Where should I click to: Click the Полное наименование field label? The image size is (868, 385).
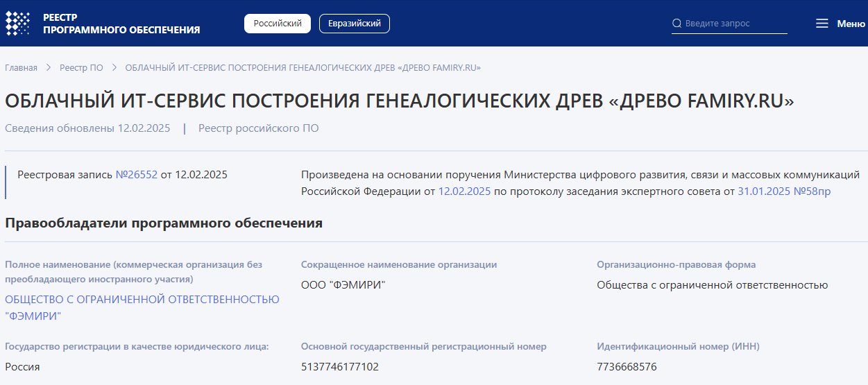tap(134, 272)
